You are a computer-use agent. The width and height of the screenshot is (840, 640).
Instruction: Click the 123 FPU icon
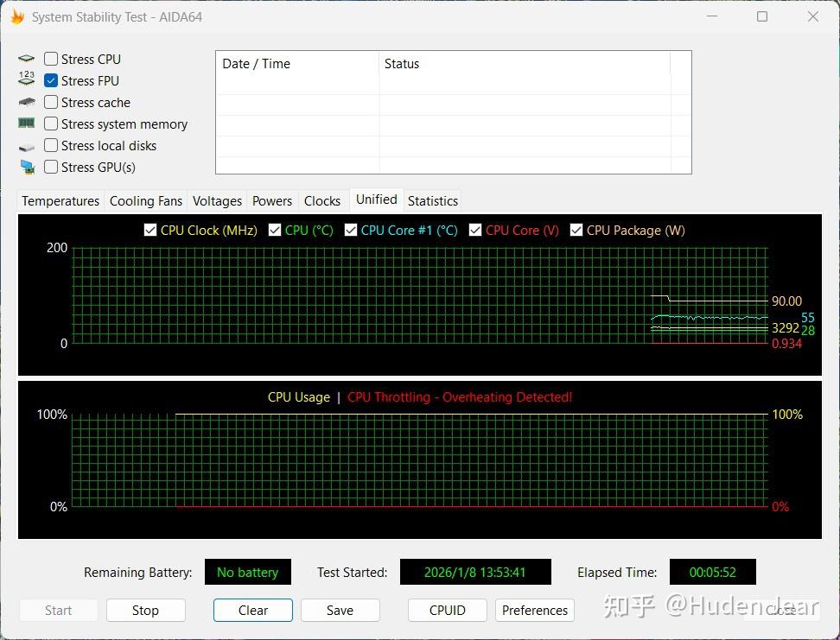click(26, 79)
